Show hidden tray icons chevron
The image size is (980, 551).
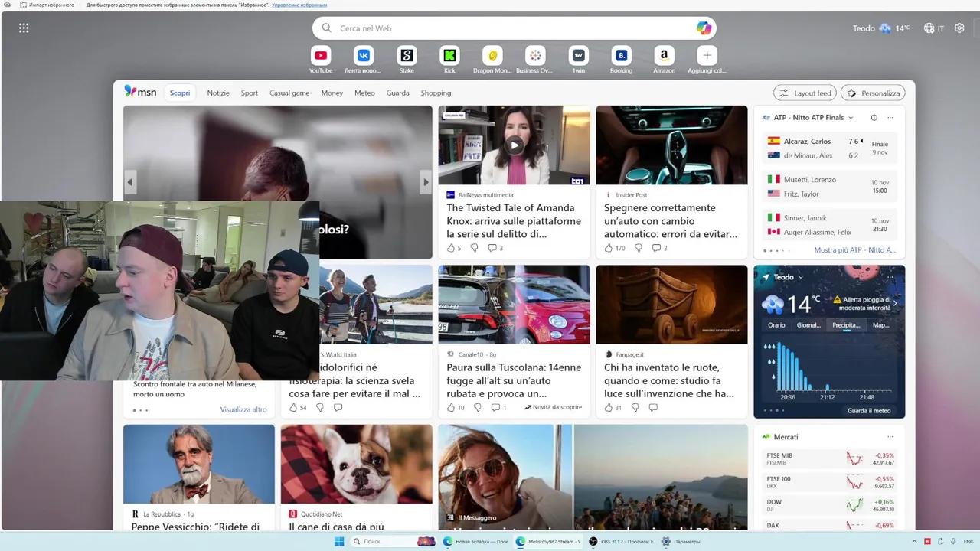point(913,542)
